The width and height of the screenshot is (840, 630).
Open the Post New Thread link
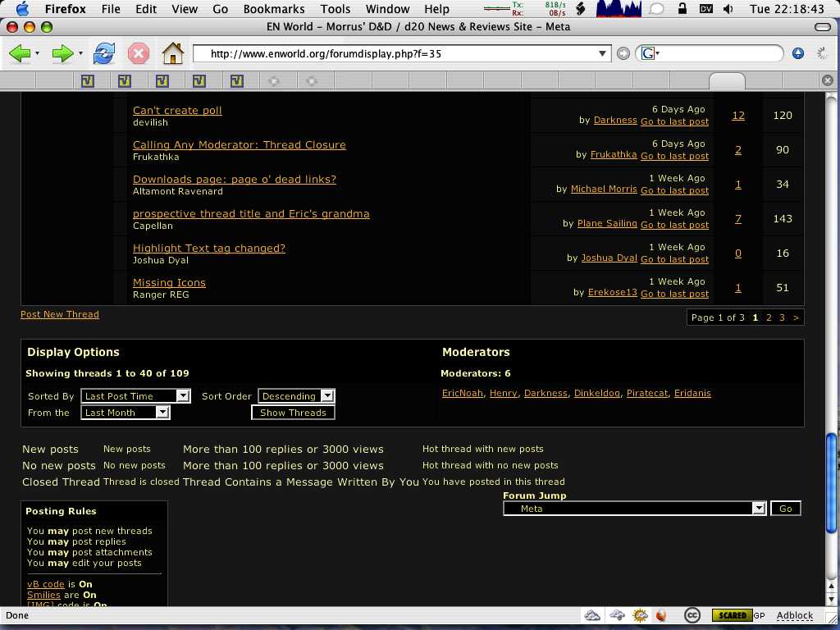[x=60, y=314]
